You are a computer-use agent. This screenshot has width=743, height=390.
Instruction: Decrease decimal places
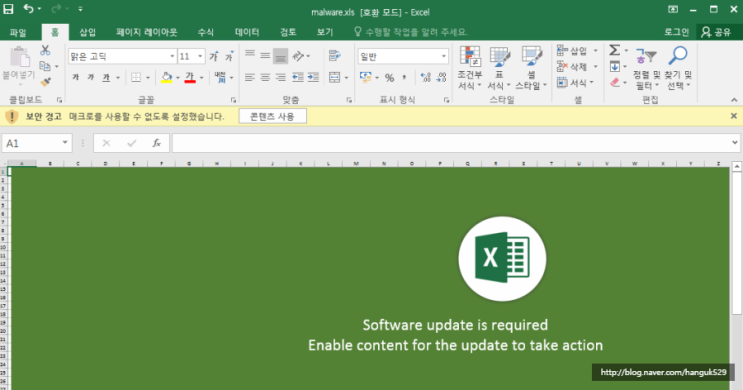(441, 77)
